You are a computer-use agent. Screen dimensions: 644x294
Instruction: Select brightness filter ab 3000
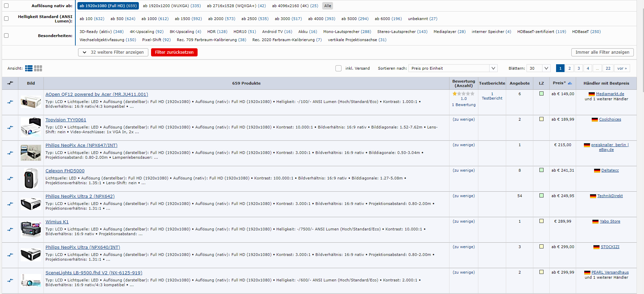(288, 19)
